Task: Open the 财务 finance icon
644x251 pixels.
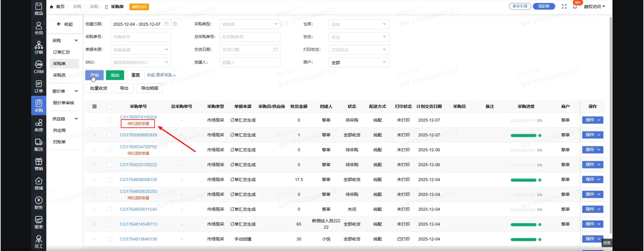Action: pyautogui.click(x=39, y=203)
